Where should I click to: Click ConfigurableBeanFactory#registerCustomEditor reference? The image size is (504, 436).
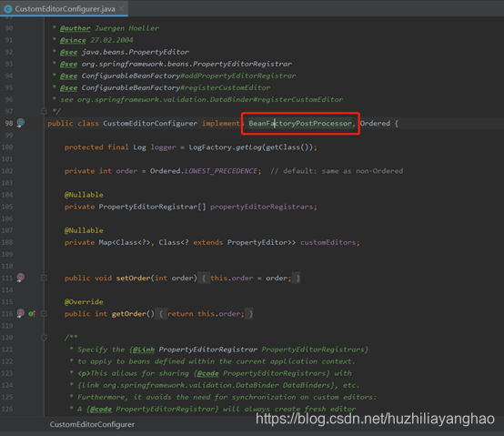(x=176, y=87)
